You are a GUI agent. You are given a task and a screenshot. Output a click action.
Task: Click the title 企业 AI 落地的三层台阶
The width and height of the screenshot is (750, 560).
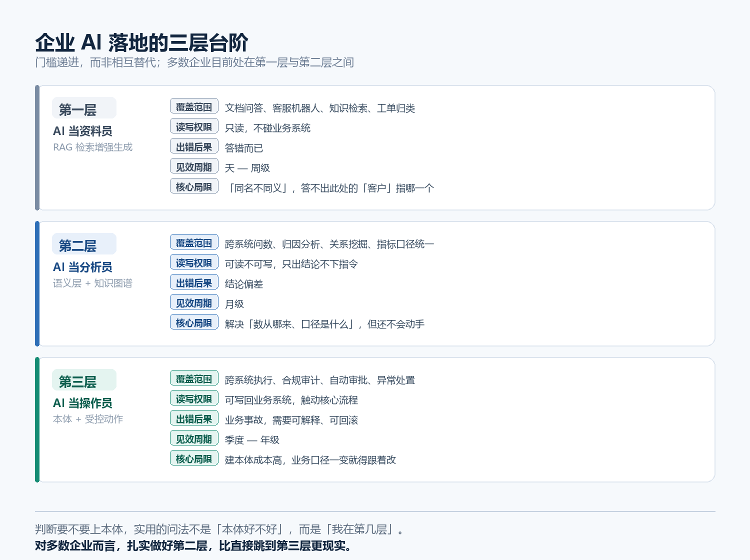[141, 43]
